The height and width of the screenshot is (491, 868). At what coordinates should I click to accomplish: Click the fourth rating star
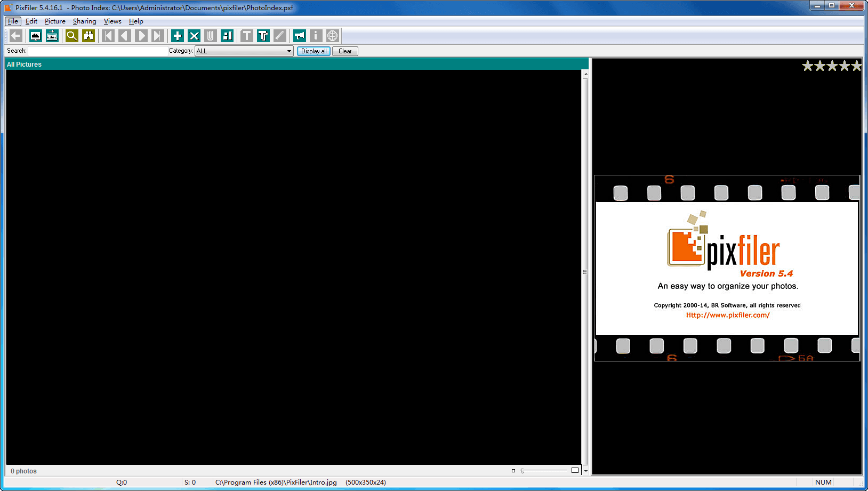click(x=845, y=66)
